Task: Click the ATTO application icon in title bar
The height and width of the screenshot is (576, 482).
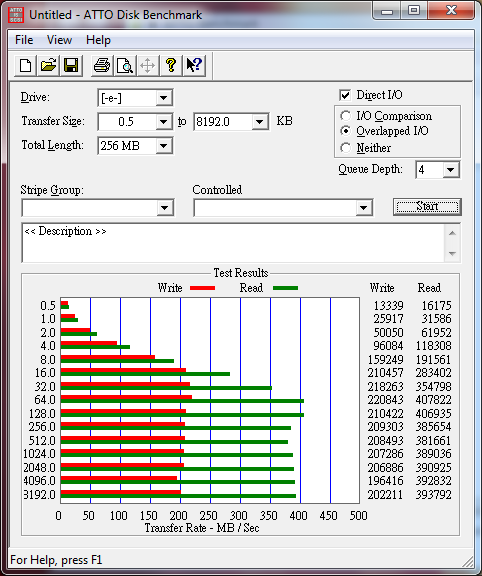Action: click(16, 15)
